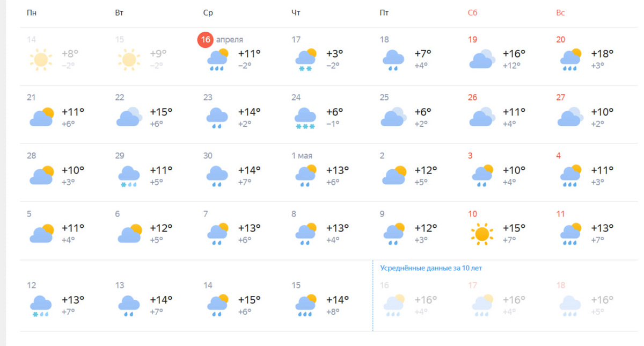Screen dimensions: 644x346
Task: Select today's date, 16 апреля
Action: (221, 39)
